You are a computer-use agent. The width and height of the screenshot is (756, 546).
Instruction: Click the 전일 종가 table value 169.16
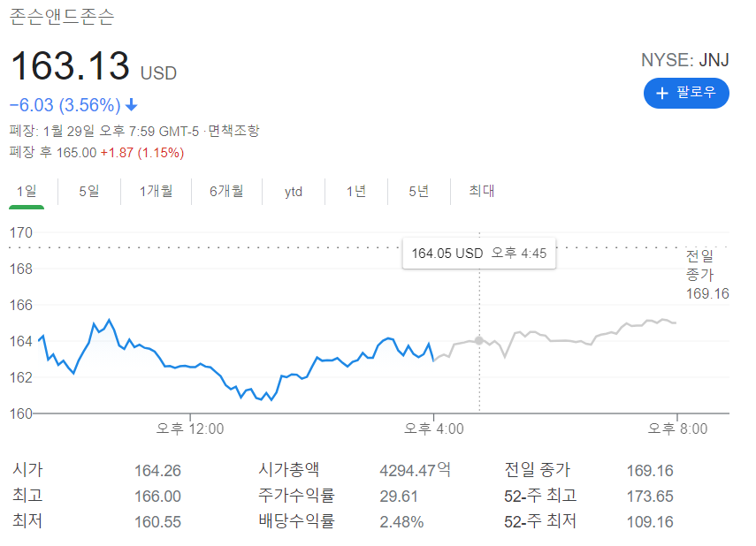(x=649, y=470)
